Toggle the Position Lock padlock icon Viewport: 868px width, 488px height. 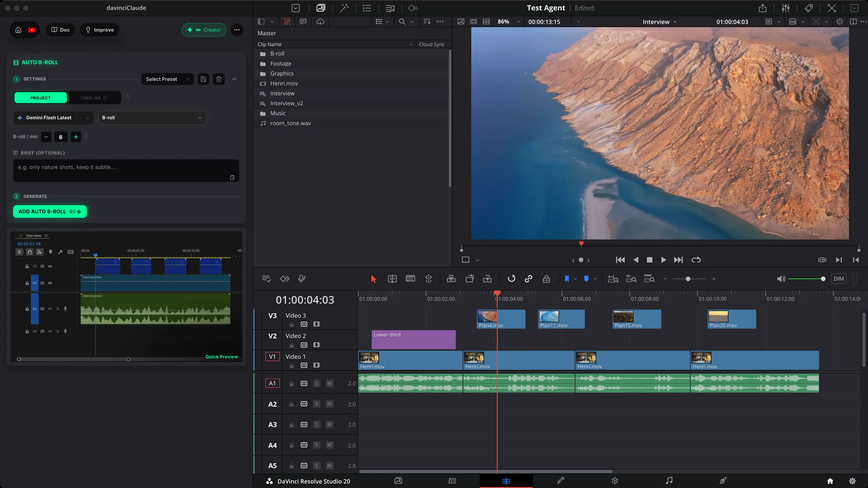click(546, 279)
